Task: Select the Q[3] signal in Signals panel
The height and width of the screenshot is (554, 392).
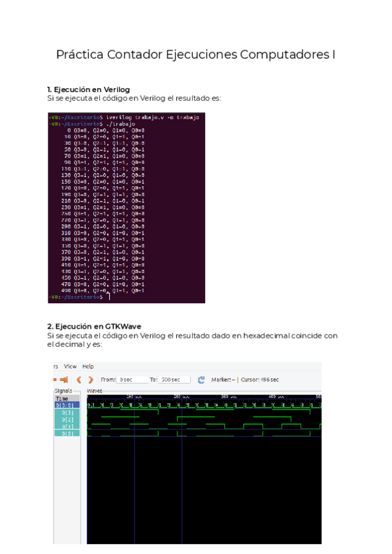Action: (x=67, y=412)
